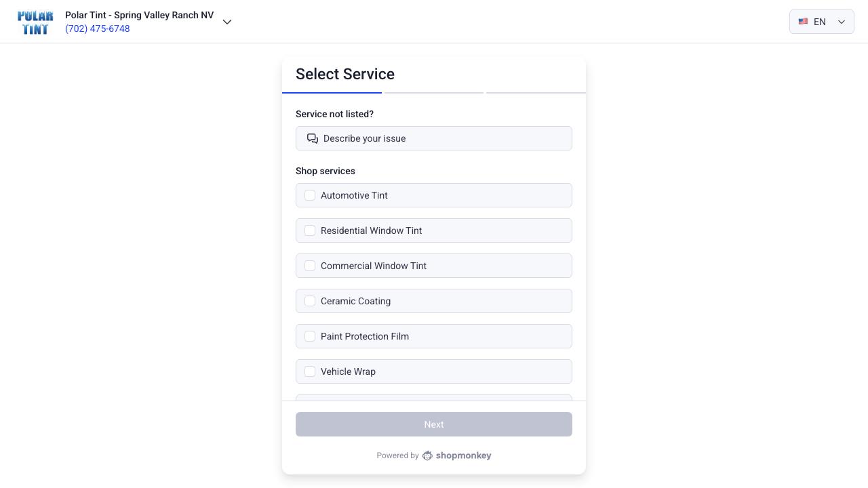Image resolution: width=868 pixels, height=488 pixels.
Task: Click the first progress step bar
Action: [x=332, y=92]
